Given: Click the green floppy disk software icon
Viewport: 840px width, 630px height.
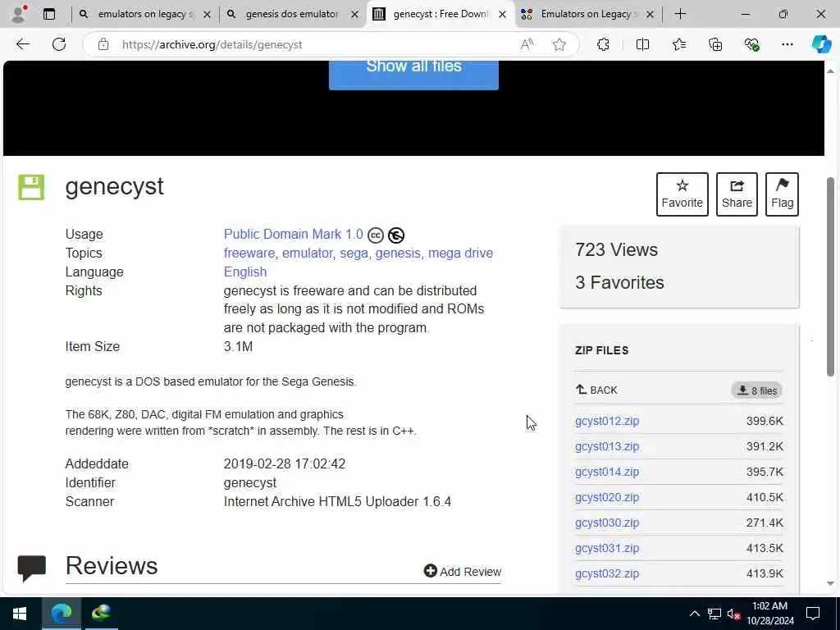Looking at the screenshot, I should 32,187.
